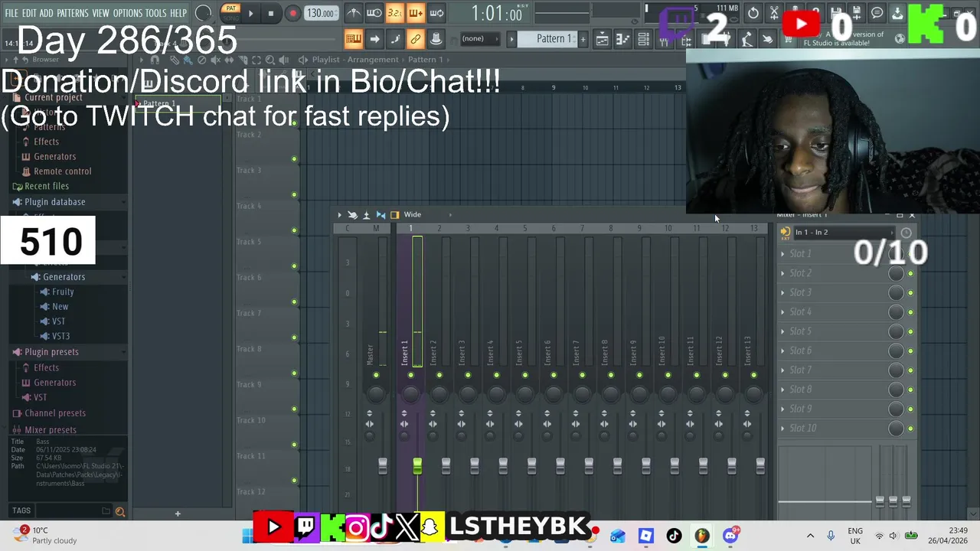Toggle wait for input before recording

tap(374, 13)
